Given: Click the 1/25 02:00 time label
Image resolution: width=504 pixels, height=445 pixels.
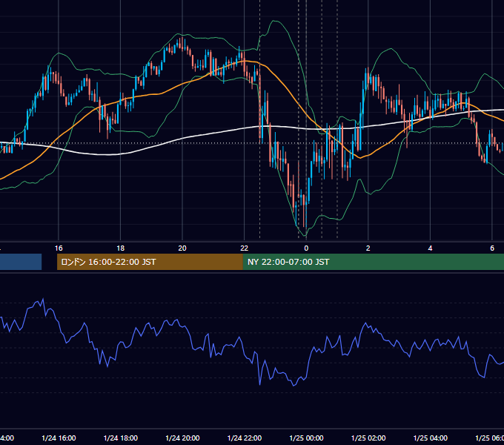Looking at the screenshot, I should [x=368, y=438].
